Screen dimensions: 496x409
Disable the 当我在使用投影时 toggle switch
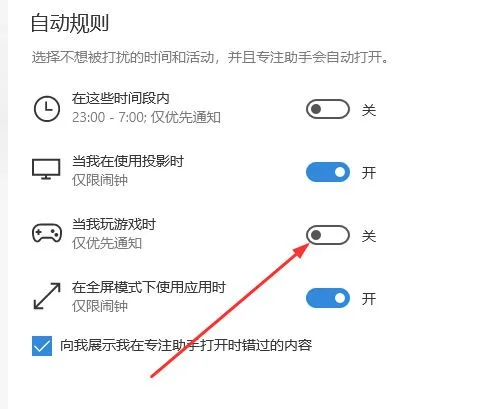328,172
